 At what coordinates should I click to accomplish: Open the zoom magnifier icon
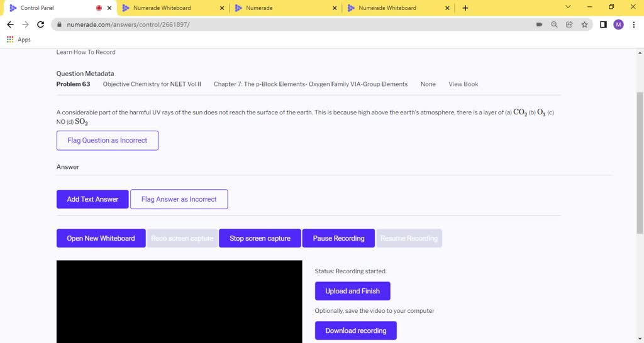[x=554, y=24]
